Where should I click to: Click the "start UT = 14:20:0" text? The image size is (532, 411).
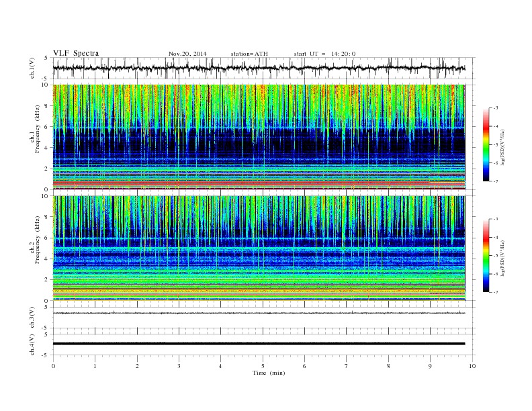(x=324, y=54)
